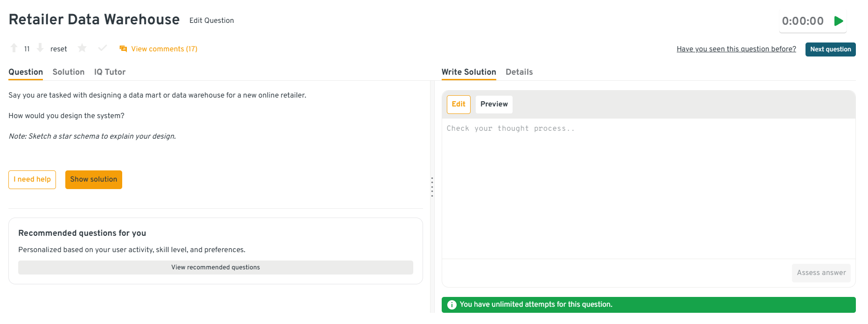Open View comments (17) link

pos(164,49)
